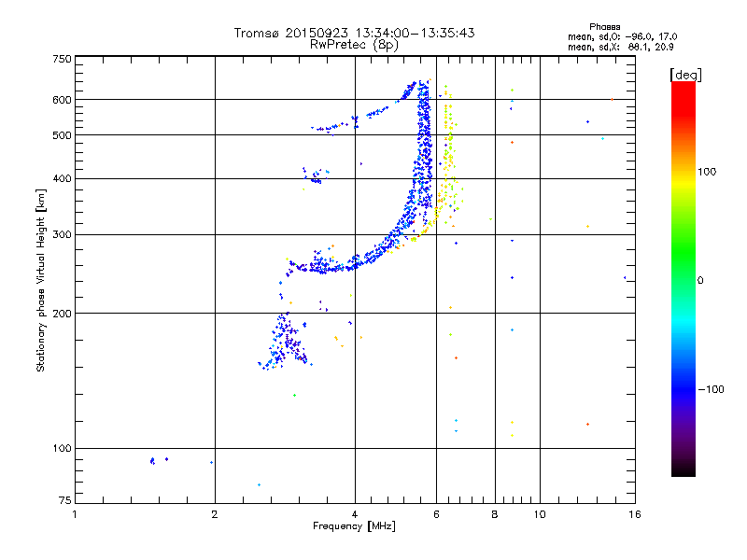Click the x-axis tick label '4'
Screen dimensions: 747x560
[x=355, y=514]
